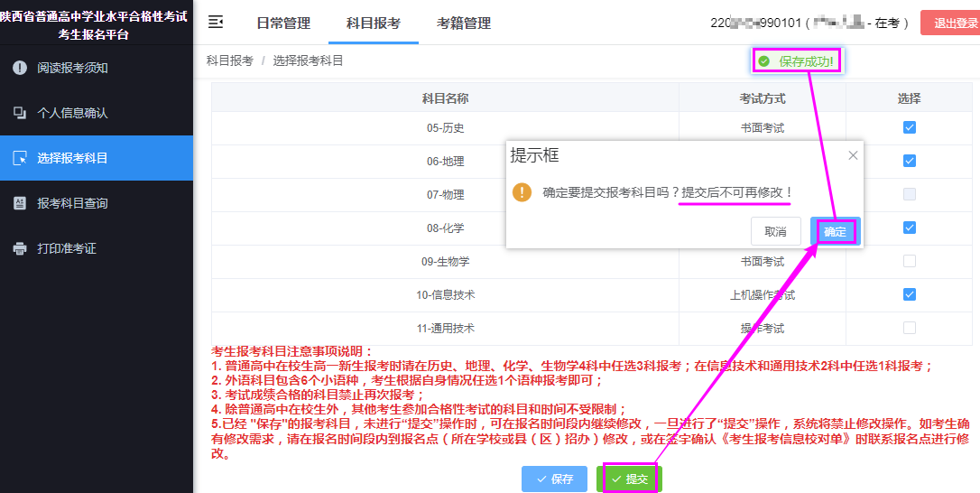Viewport: 980px width, 493px height.
Task: Collapse sidebar using the hamburger menu icon
Action: click(x=216, y=23)
